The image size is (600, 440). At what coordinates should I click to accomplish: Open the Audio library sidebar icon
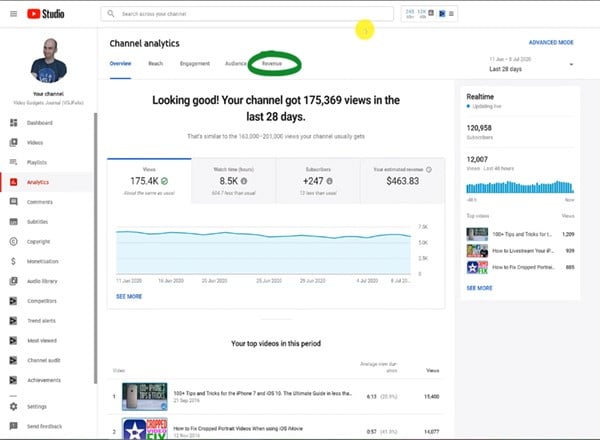tap(13, 281)
